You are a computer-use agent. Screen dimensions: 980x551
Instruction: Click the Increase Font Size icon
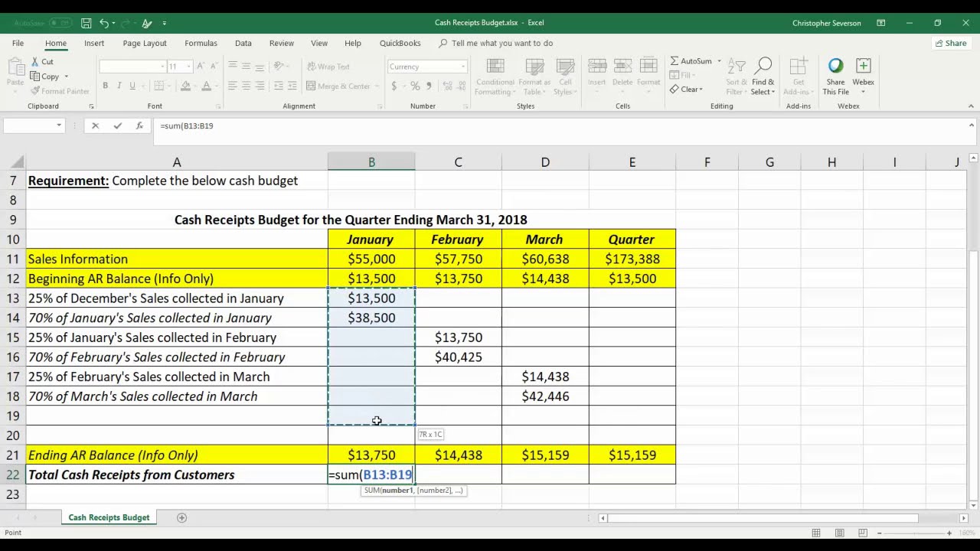pos(201,67)
